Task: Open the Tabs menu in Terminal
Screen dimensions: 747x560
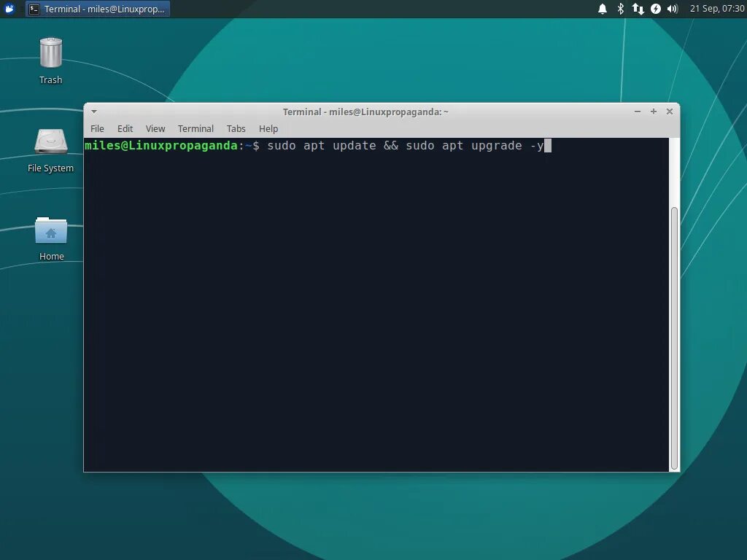Action: pos(236,128)
